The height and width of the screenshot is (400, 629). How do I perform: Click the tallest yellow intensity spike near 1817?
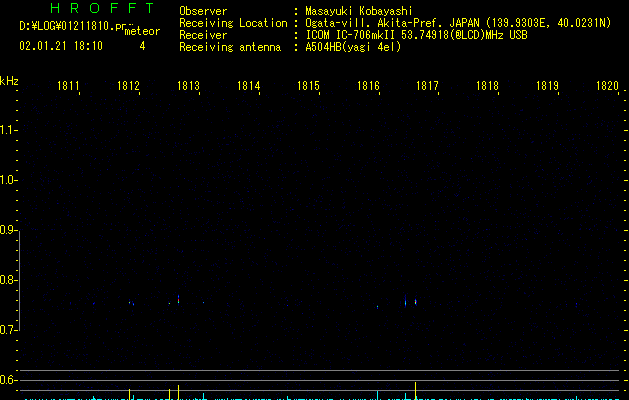[x=416, y=390]
